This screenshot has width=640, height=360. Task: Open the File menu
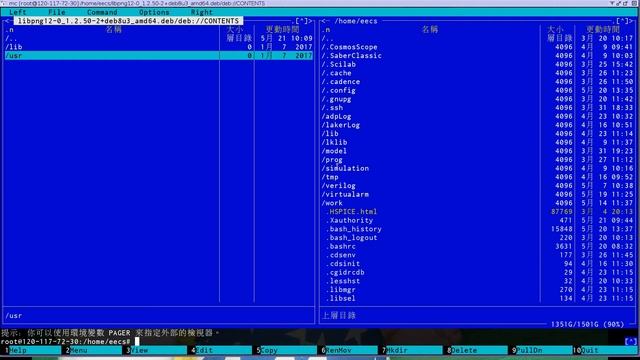(57, 12)
